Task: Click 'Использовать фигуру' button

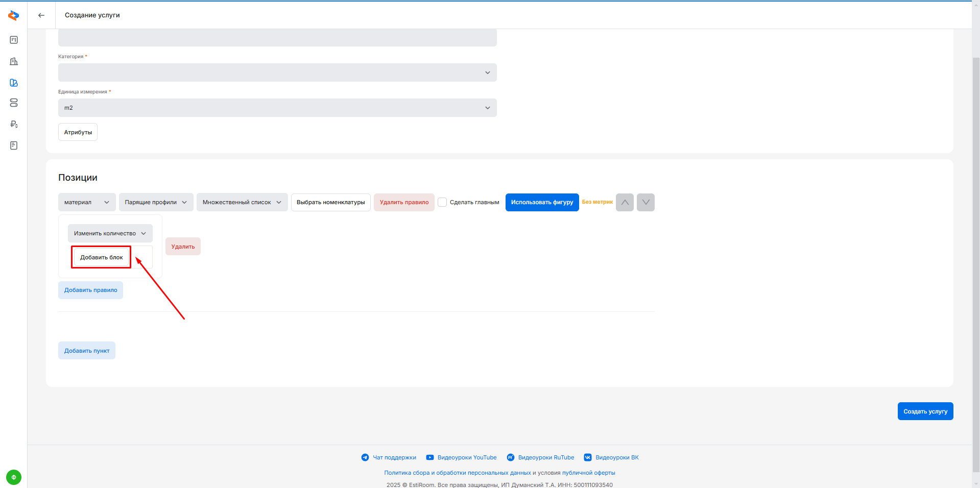Action: tap(542, 202)
